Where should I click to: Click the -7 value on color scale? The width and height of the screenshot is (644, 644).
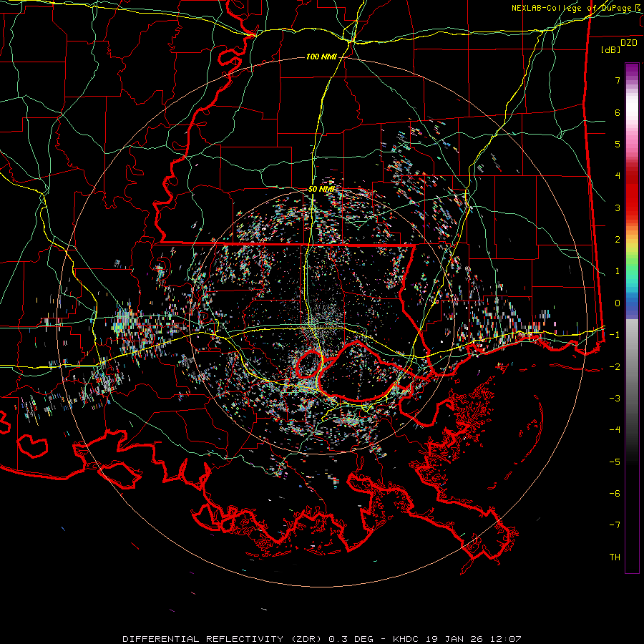coord(615,525)
